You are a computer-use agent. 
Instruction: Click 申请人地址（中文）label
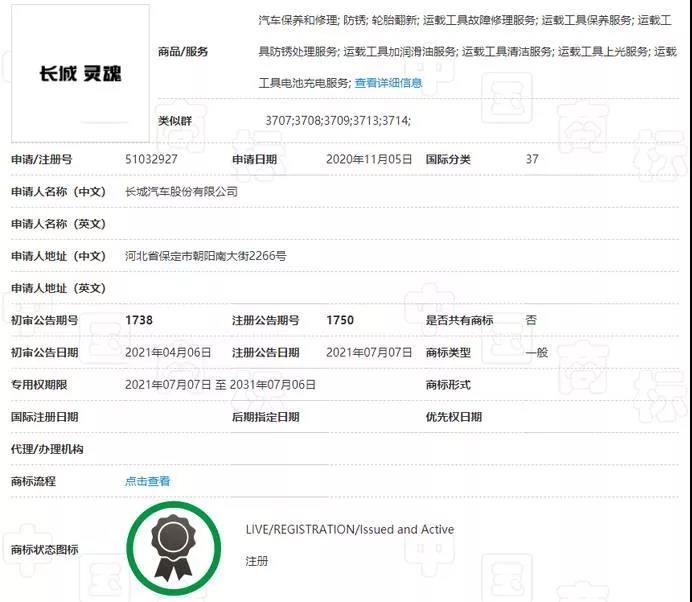click(x=58, y=256)
